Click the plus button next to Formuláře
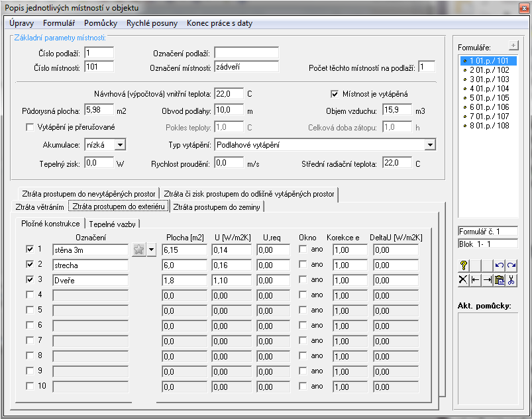Image resolution: width=532 pixels, height=419 pixels. click(x=513, y=46)
